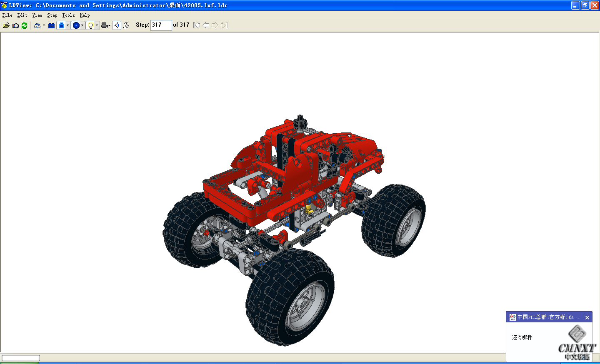Screen dimensions: 600x364
Task: Open the Tools menu
Action: [x=68, y=15]
